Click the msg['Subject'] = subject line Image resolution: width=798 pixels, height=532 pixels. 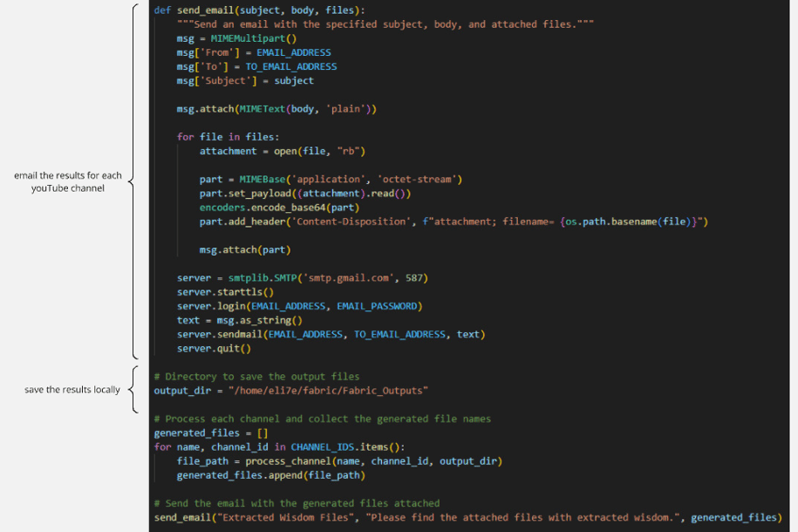pyautogui.click(x=245, y=81)
